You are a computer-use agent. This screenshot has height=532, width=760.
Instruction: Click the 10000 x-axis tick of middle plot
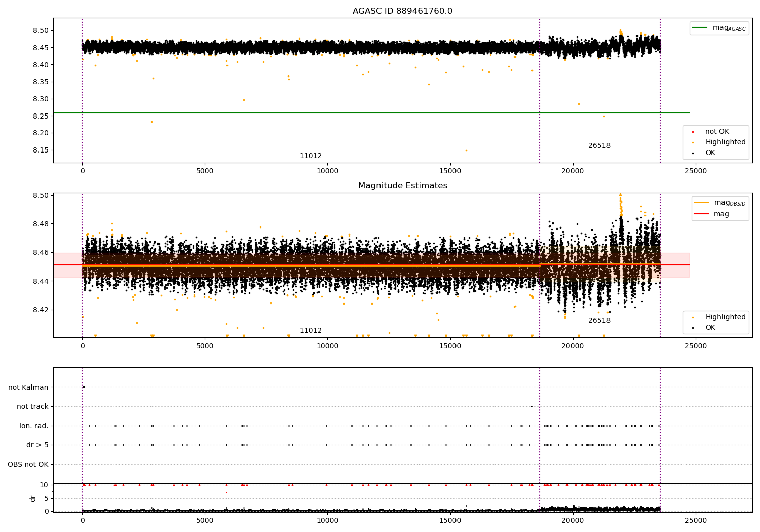(x=327, y=346)
